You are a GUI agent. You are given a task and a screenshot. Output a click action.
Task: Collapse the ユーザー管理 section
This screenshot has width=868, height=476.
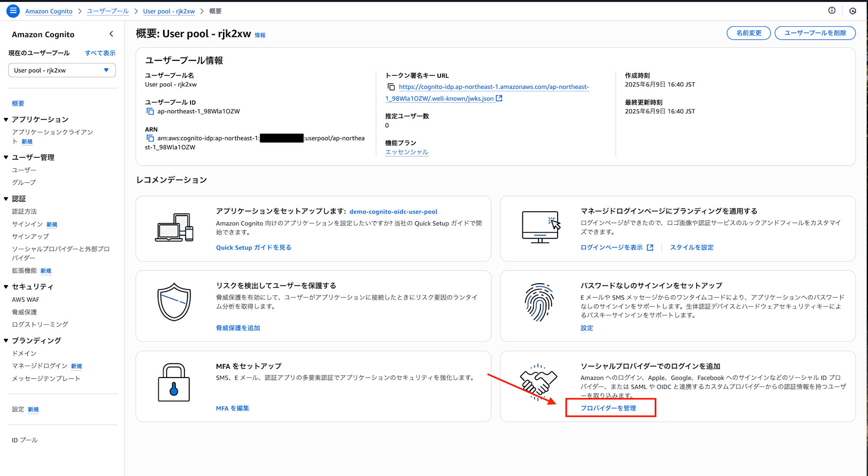point(6,158)
